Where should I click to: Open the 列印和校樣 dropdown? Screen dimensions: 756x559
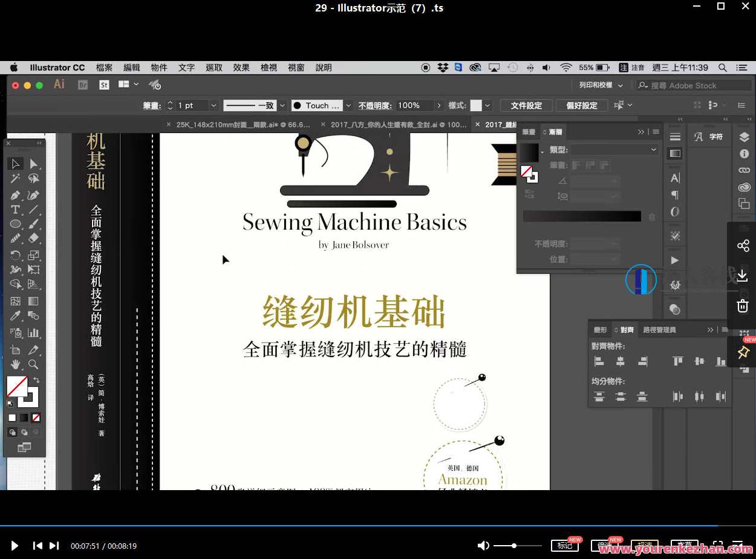[599, 85]
